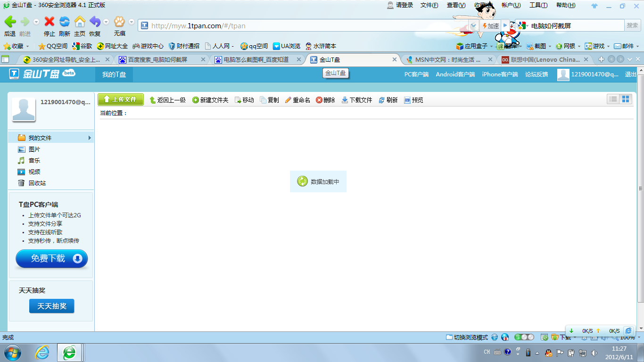This screenshot has width=644, height=362.
Task: Click the 退出 logout link
Action: 630,74
